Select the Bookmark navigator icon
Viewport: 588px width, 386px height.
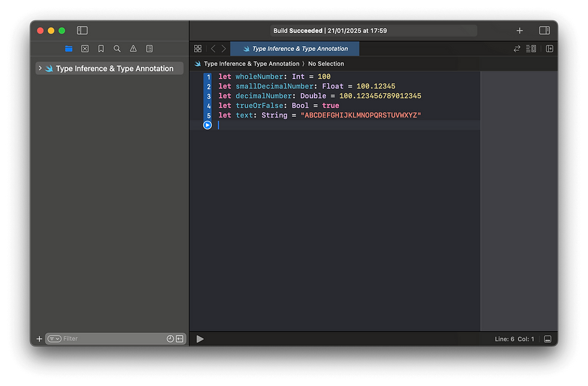coord(101,49)
